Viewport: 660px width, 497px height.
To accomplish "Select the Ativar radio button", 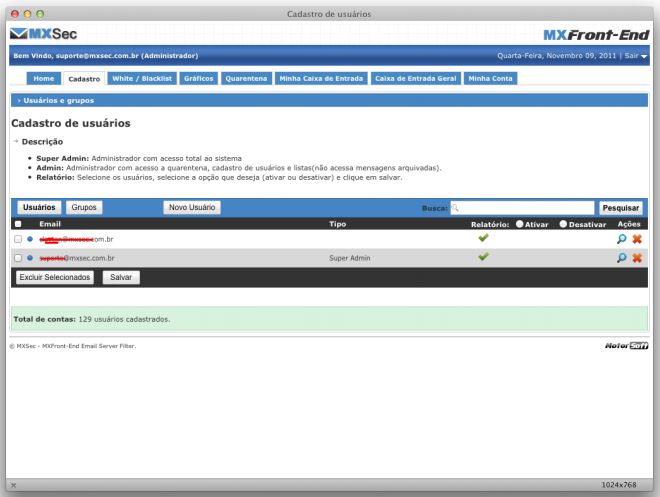I will click(x=521, y=224).
